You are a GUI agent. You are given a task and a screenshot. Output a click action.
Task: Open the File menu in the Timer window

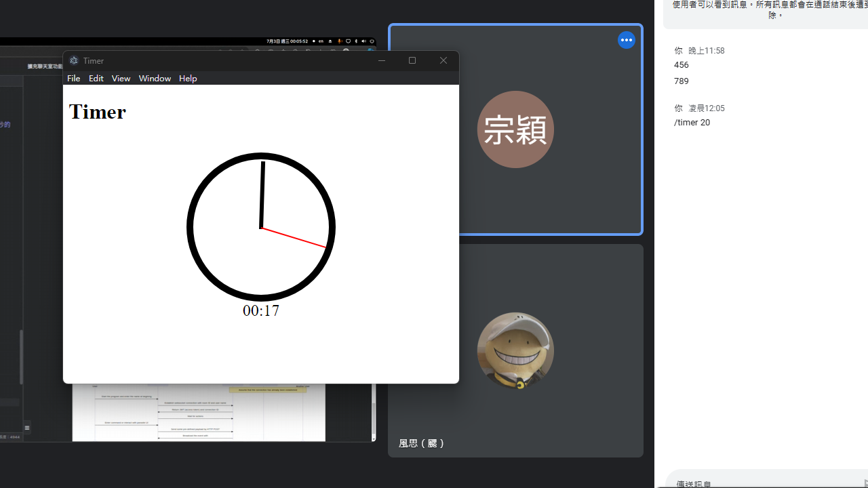[x=73, y=78]
